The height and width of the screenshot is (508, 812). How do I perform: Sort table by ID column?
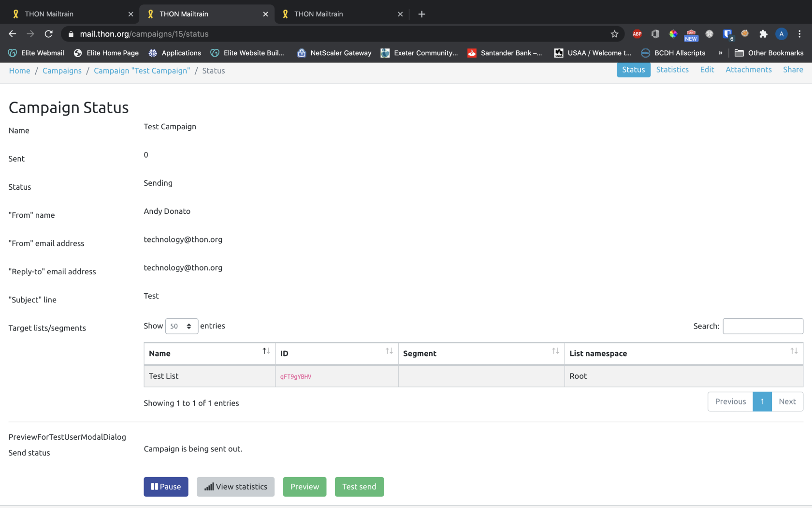pyautogui.click(x=337, y=353)
